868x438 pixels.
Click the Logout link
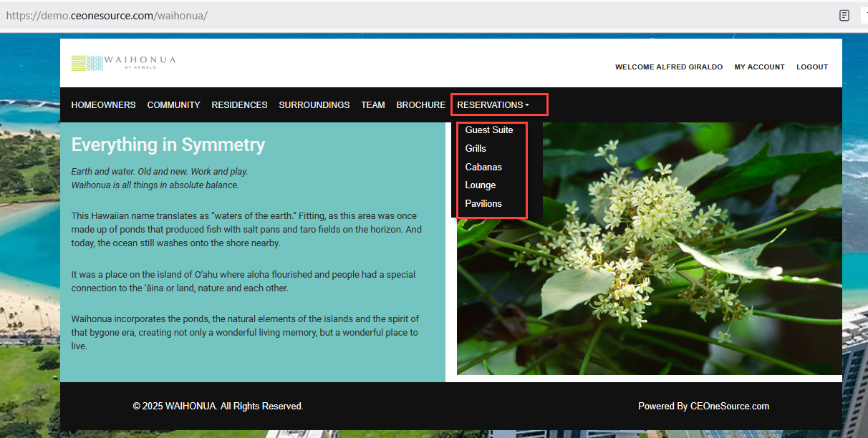(x=811, y=67)
